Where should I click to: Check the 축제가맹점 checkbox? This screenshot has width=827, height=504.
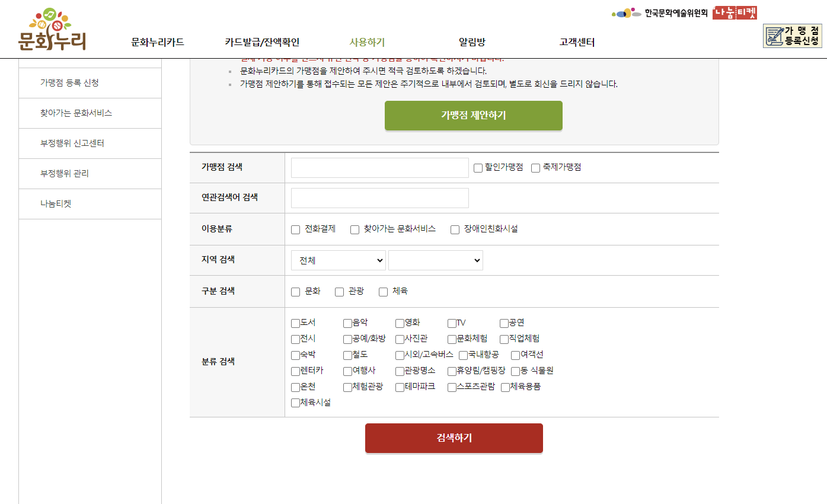(536, 168)
